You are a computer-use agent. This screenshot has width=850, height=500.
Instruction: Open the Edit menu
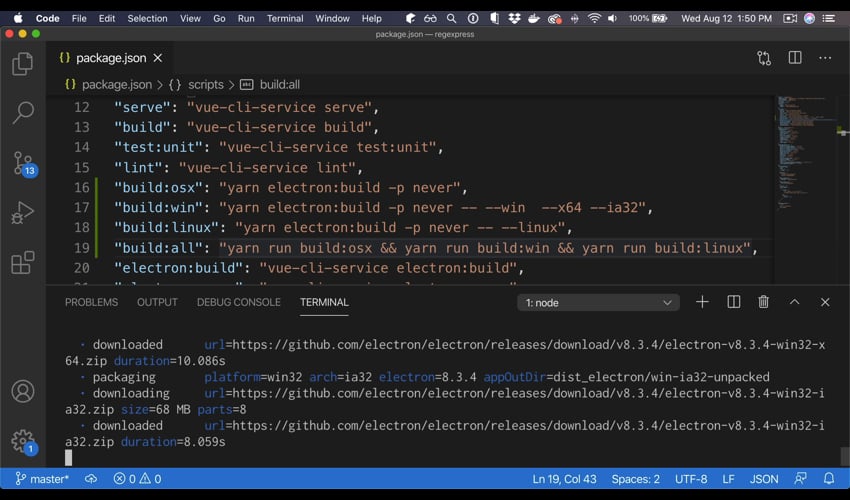107,18
